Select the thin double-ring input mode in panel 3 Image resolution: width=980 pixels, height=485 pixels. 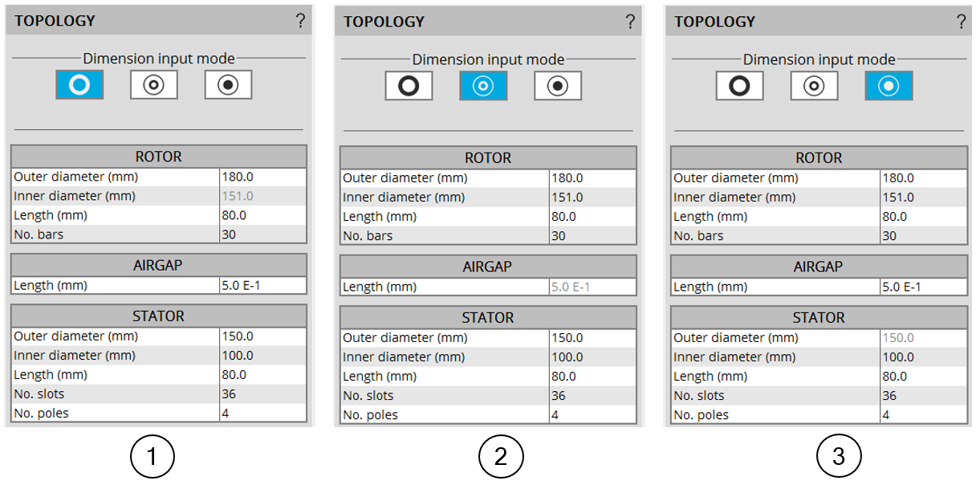814,86
